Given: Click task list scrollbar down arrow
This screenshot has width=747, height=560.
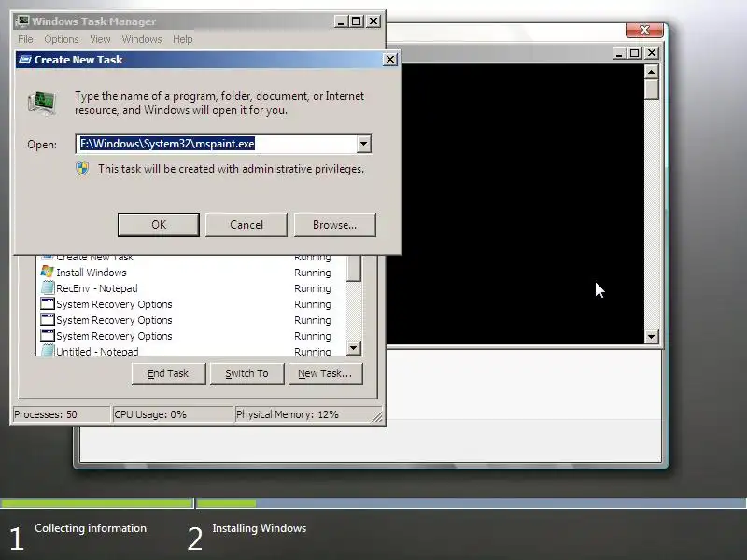Looking at the screenshot, I should point(354,348).
